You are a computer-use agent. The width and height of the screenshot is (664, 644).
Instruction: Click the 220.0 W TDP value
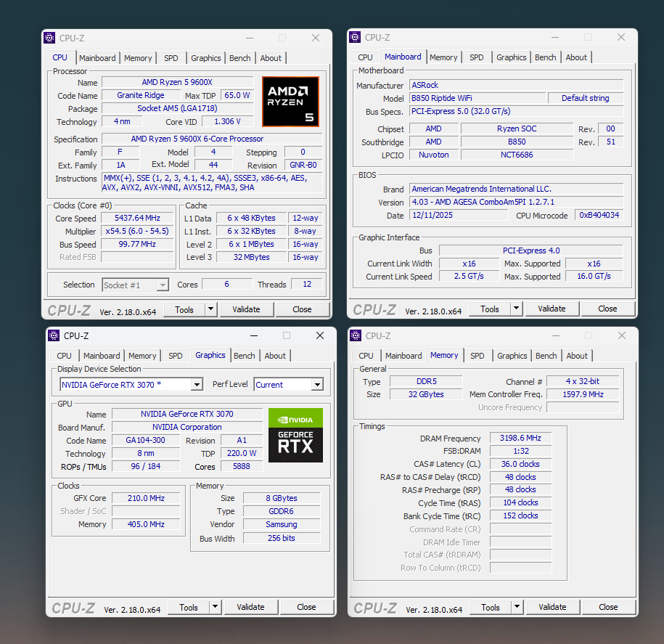(x=242, y=453)
